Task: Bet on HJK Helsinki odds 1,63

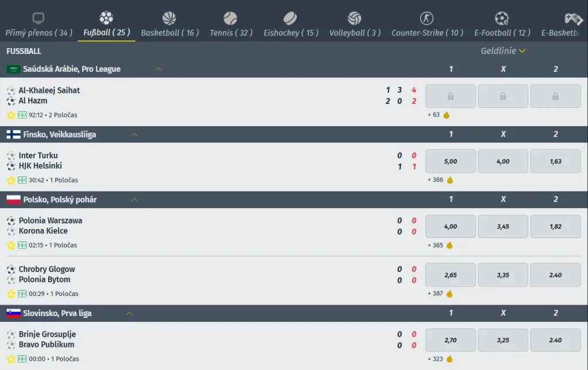Action: coord(555,161)
